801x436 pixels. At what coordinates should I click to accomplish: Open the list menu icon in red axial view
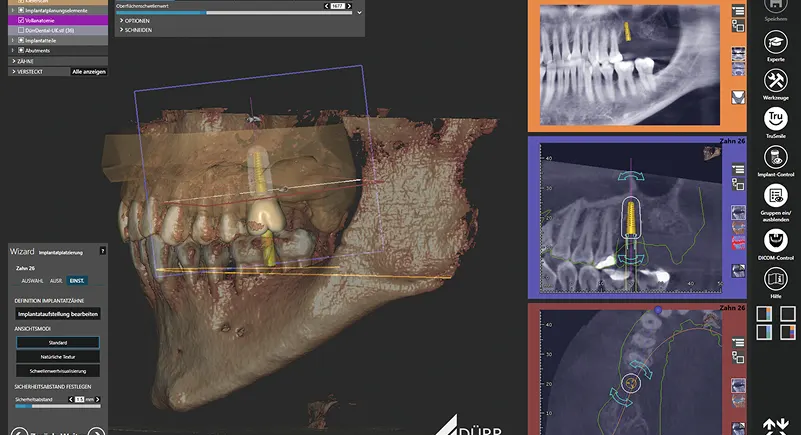tap(738, 342)
